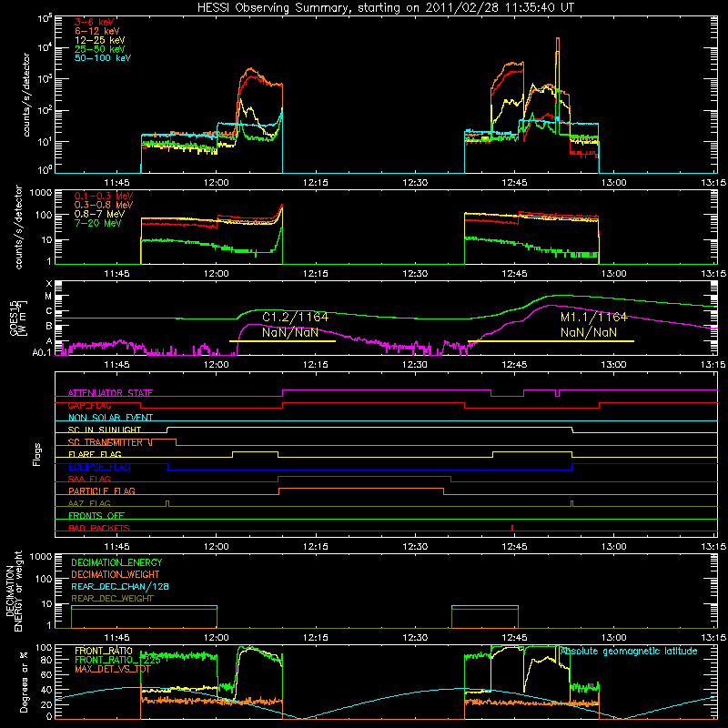Select the DECIMATION_ENERGY legend label
Viewport: 728px width, 728px height.
point(116,562)
